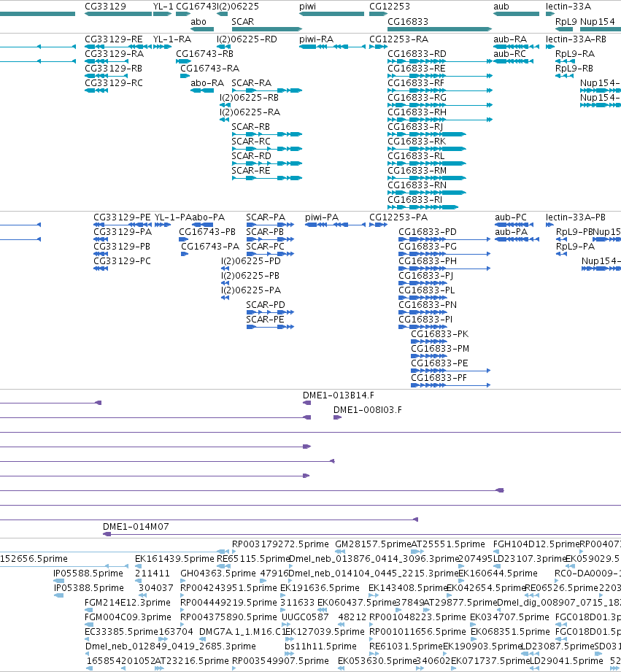Select the Nup154 gene label

(598, 21)
